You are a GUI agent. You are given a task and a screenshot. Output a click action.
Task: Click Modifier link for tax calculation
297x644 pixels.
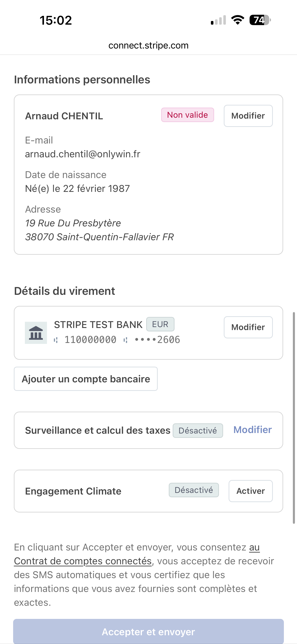[253, 430]
